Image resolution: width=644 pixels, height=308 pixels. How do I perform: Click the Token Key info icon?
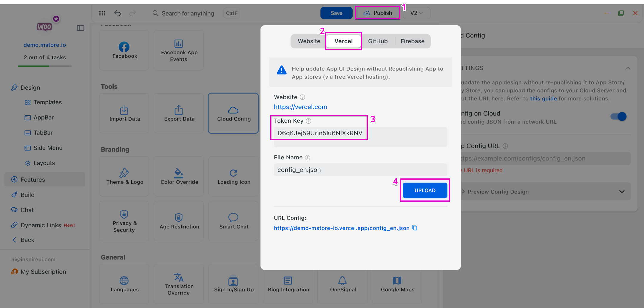[x=309, y=121]
